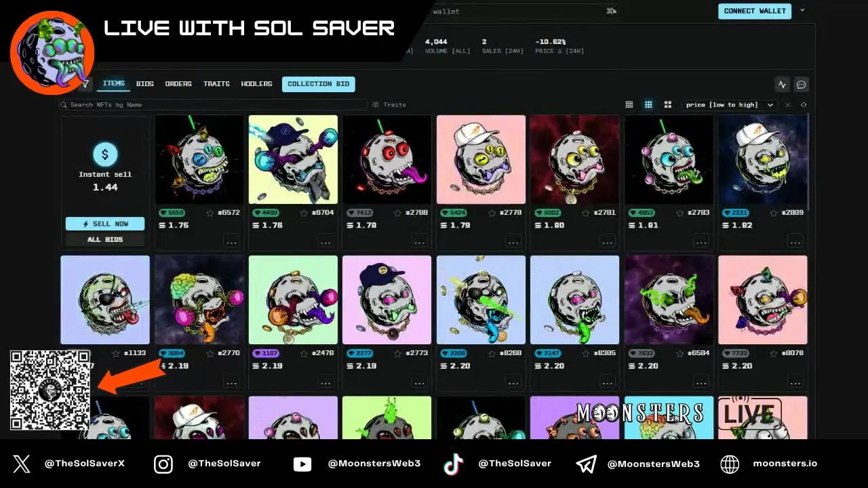Click the filter funnel icon
The height and width of the screenshot is (488, 868).
[x=85, y=84]
